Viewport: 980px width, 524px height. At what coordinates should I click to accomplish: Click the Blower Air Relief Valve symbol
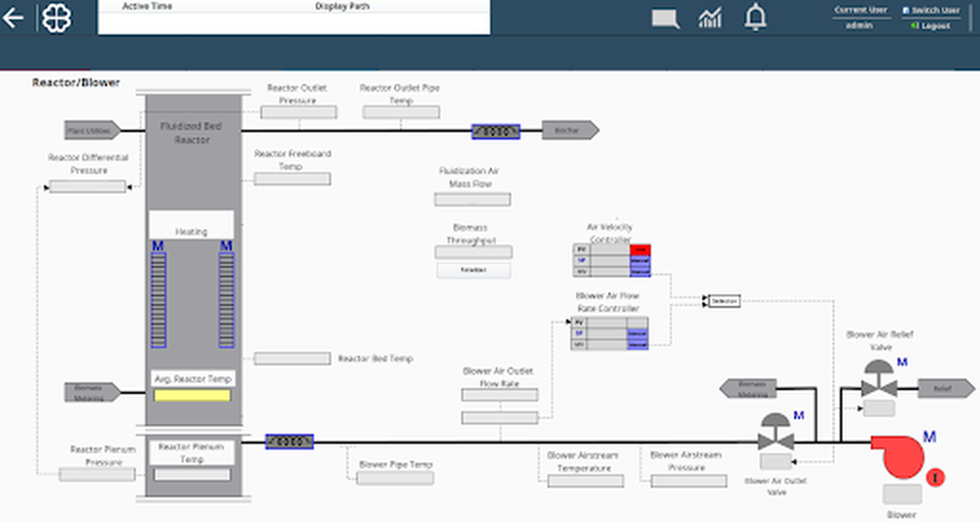point(878,382)
